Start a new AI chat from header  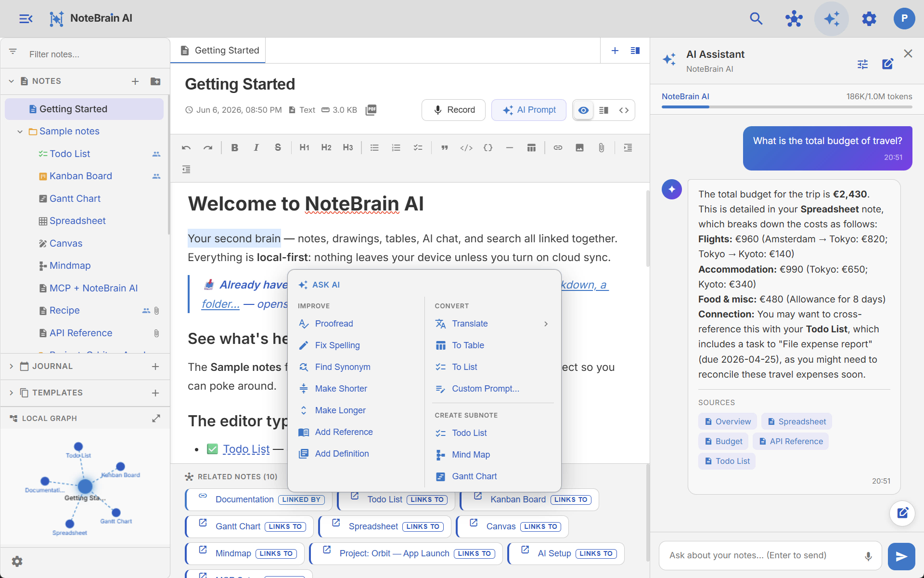tap(887, 64)
